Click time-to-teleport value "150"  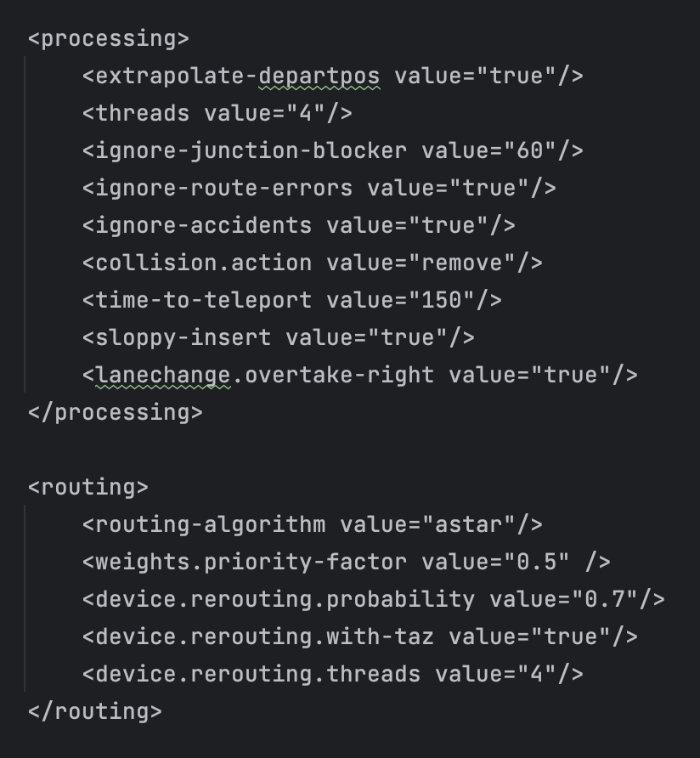[x=442, y=300]
